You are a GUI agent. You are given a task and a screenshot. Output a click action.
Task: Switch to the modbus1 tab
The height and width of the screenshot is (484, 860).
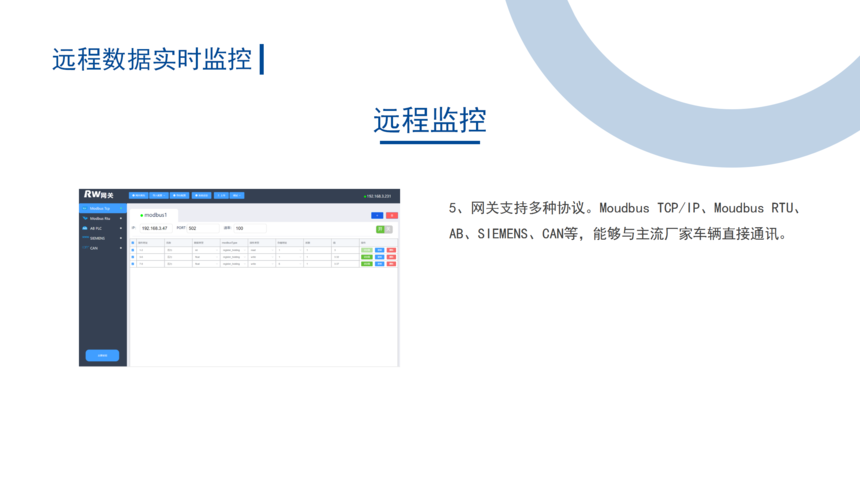(154, 215)
